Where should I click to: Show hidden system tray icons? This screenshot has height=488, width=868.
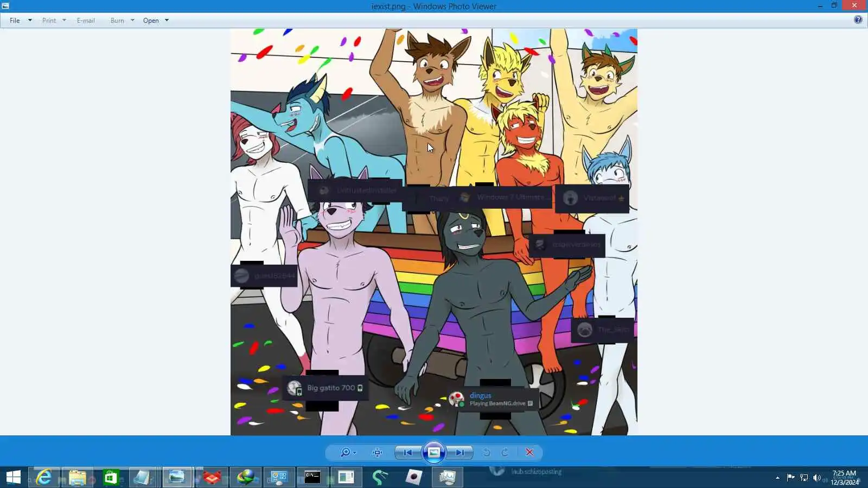coord(777,478)
